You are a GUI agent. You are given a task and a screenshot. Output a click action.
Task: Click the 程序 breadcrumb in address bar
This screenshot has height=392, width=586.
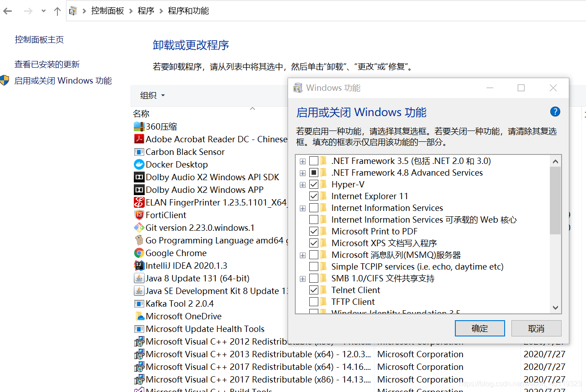point(146,11)
